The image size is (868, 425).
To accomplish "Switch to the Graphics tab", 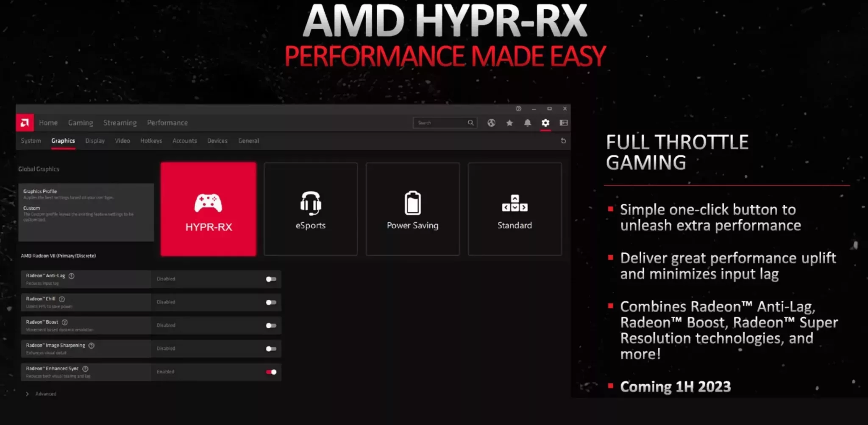I will click(x=63, y=141).
